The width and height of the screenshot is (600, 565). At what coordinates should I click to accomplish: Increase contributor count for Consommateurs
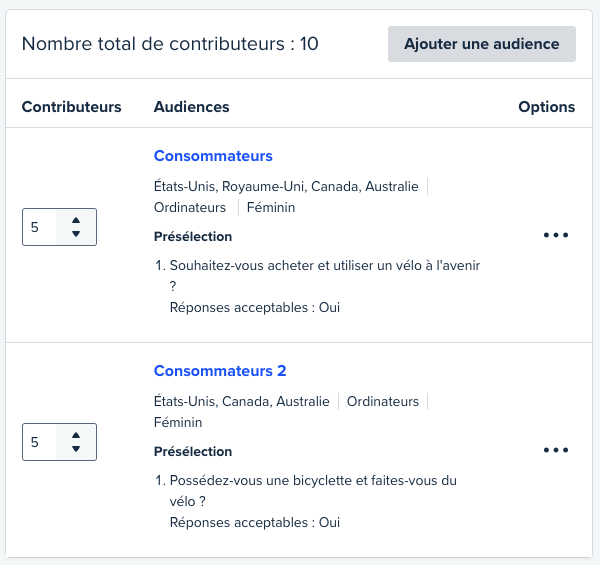76,220
